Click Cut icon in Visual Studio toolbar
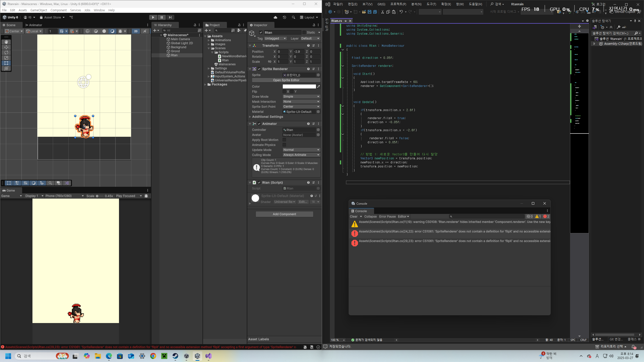The height and width of the screenshot is (362, 644). coord(382,12)
